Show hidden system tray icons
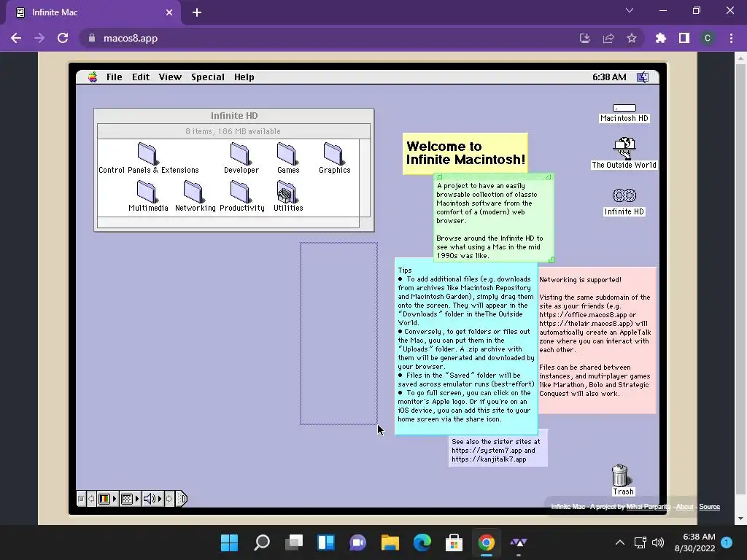 [620, 542]
